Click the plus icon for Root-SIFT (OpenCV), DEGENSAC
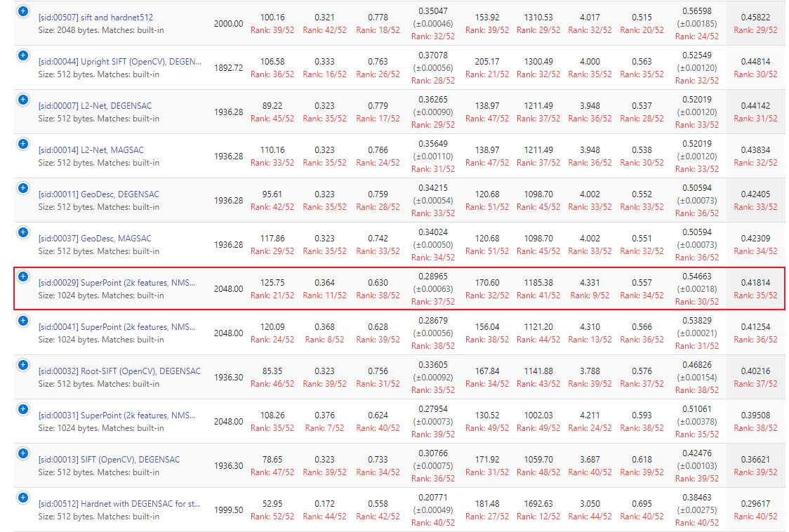This screenshot has height=532, width=789. [22, 365]
